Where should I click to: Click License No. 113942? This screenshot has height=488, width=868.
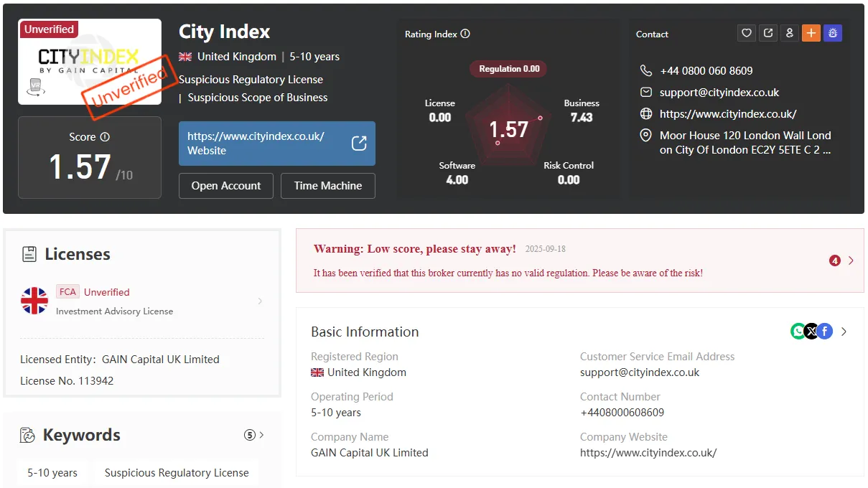click(67, 380)
